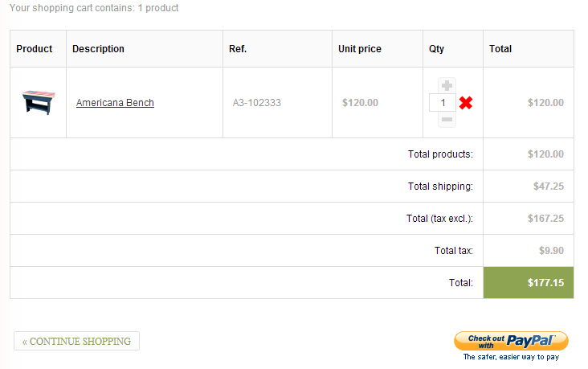This screenshot has width=588, height=369.
Task: Click the green total $177.15 cell
Action: 529,283
